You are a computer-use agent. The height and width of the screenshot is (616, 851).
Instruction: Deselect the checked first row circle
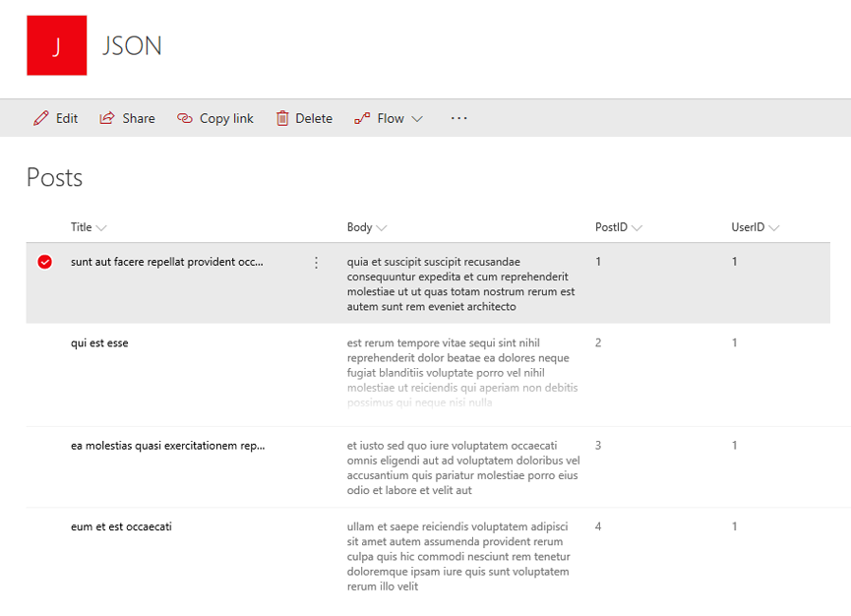click(44, 263)
